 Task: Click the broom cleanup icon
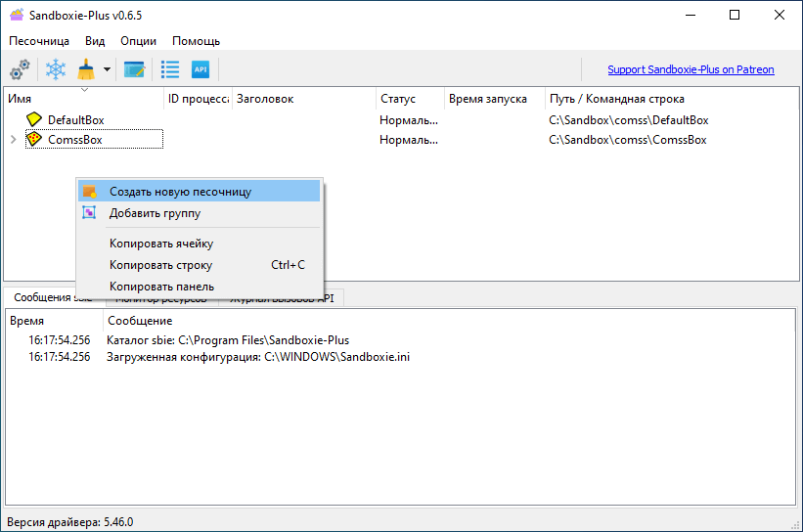click(86, 69)
